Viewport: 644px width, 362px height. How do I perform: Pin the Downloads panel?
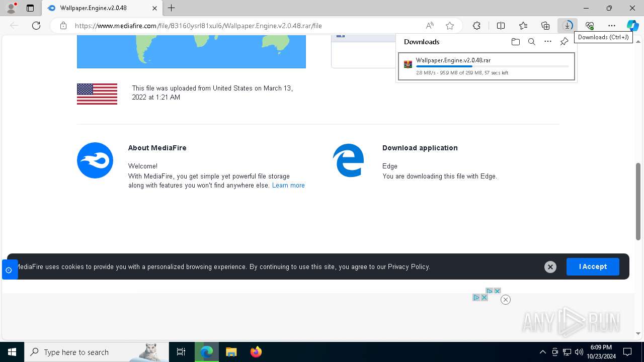click(x=564, y=42)
